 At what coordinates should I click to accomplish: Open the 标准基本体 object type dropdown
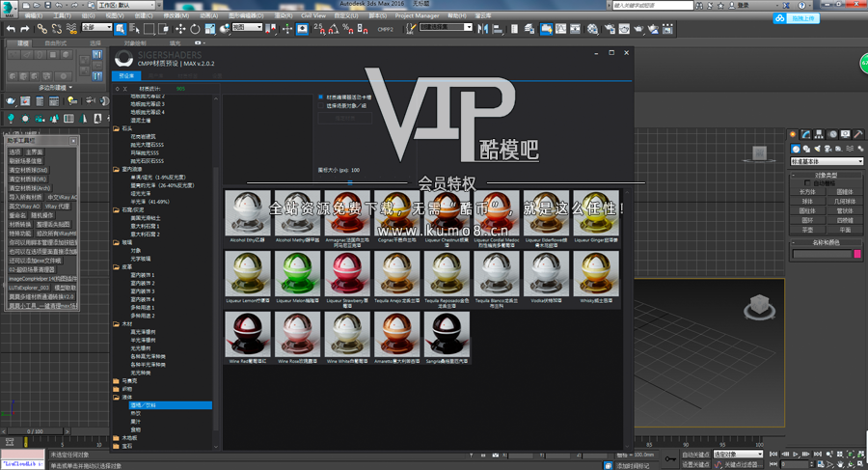827,161
